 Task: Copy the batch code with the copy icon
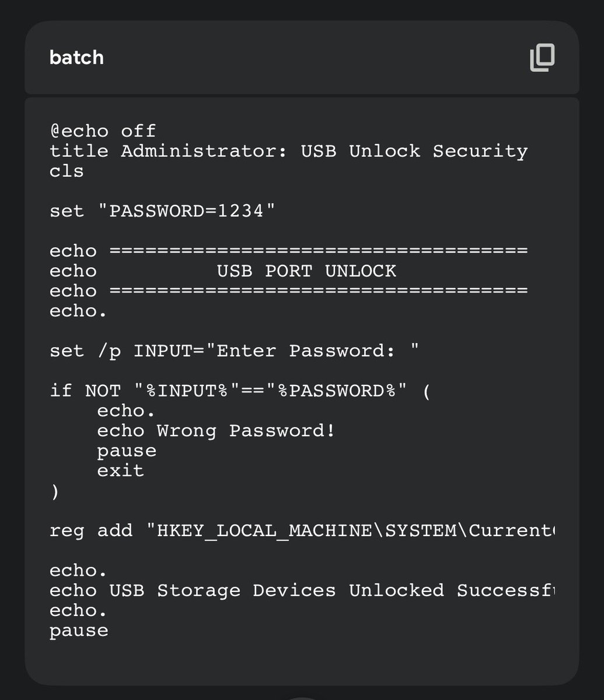point(542,58)
